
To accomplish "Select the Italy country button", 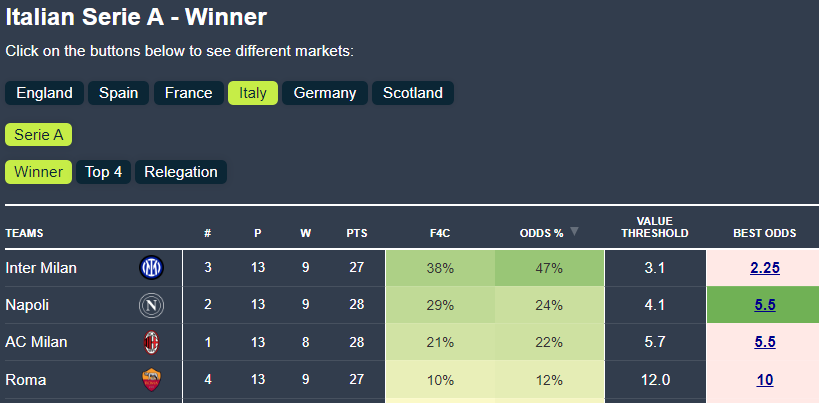I will coord(253,93).
